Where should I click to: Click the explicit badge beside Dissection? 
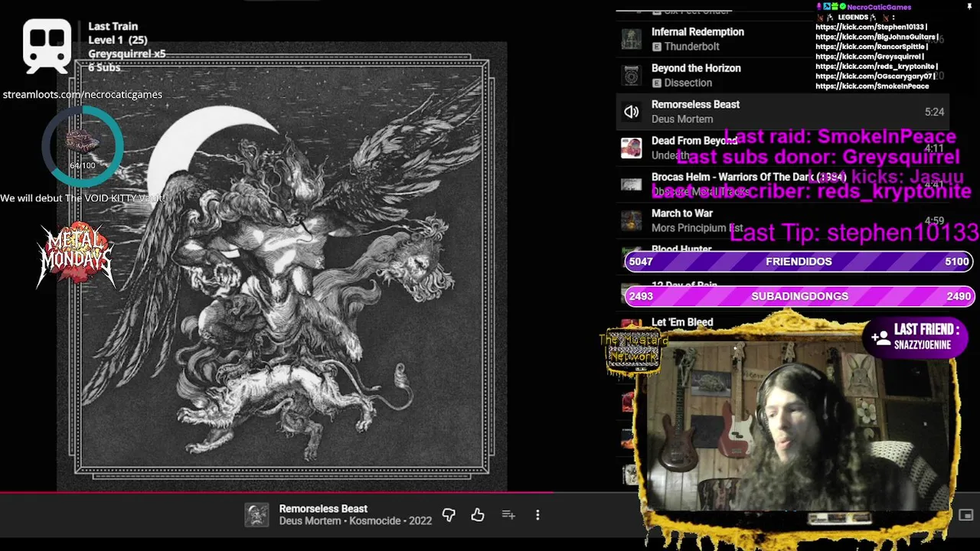click(656, 83)
